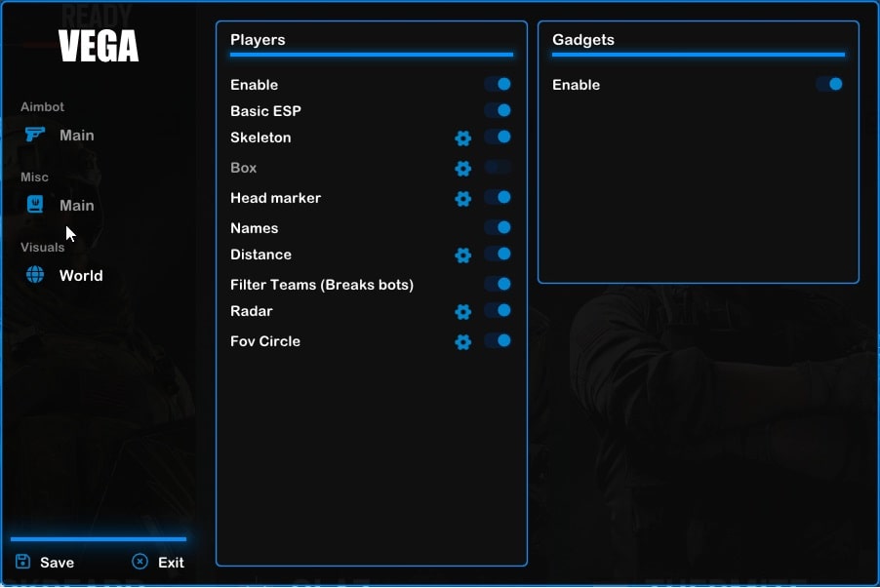The image size is (880, 588).
Task: Toggle the Players Enable switch
Action: (x=499, y=85)
